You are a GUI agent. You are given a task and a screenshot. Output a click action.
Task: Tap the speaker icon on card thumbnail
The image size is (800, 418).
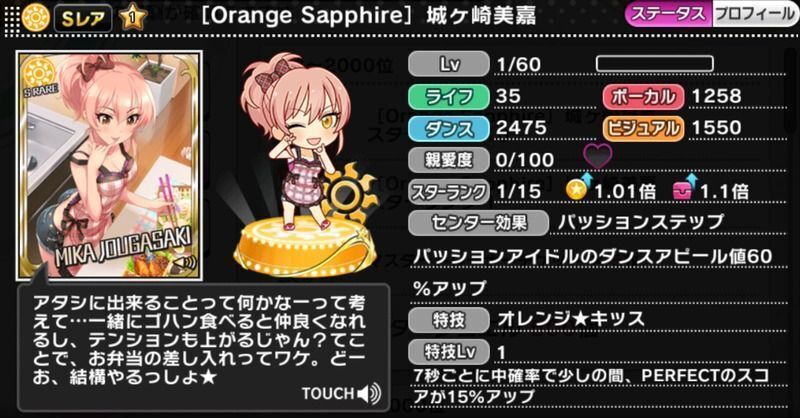click(x=185, y=263)
